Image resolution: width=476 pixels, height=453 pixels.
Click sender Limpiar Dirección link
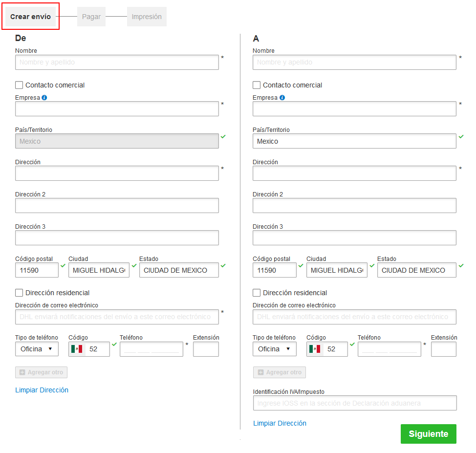click(x=42, y=390)
